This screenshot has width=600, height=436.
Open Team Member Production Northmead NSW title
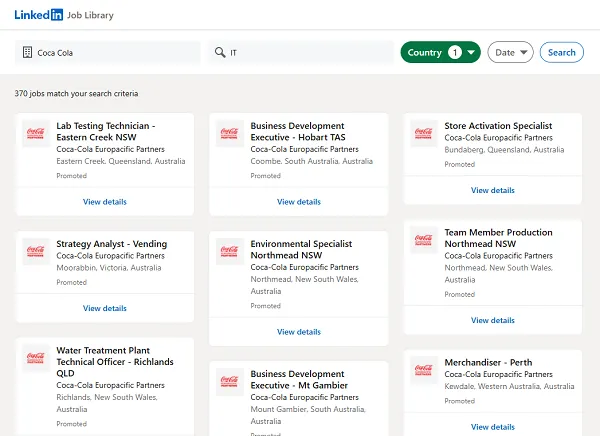click(x=499, y=238)
